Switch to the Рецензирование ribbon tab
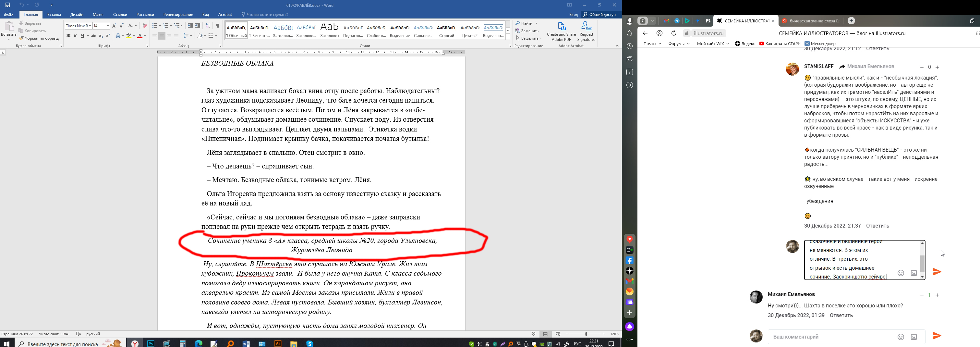980x347 pixels. click(x=178, y=15)
